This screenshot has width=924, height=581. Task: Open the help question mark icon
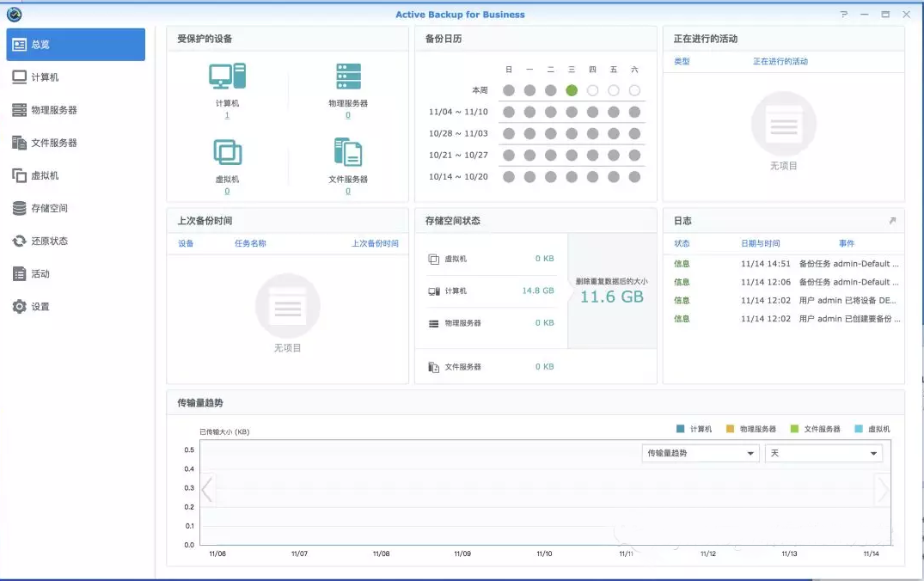(x=844, y=15)
